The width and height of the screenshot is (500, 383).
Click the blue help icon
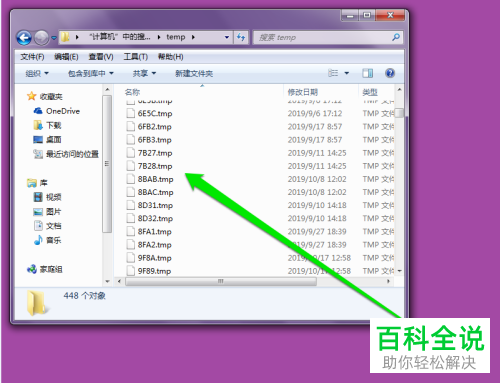click(390, 73)
